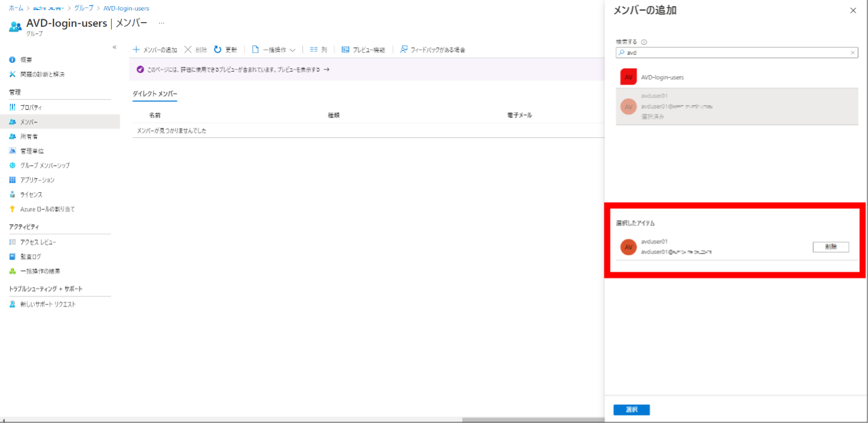Image resolution: width=868 pixels, height=423 pixels.
Task: Open the more options ellipsis by title
Action: 161,23
